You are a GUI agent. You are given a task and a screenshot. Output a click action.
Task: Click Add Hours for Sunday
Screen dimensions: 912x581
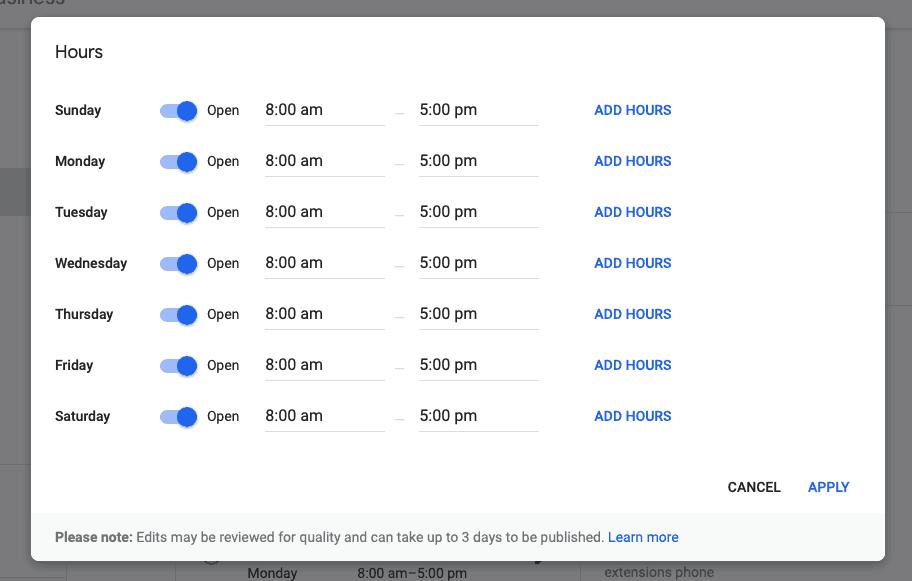633,111
